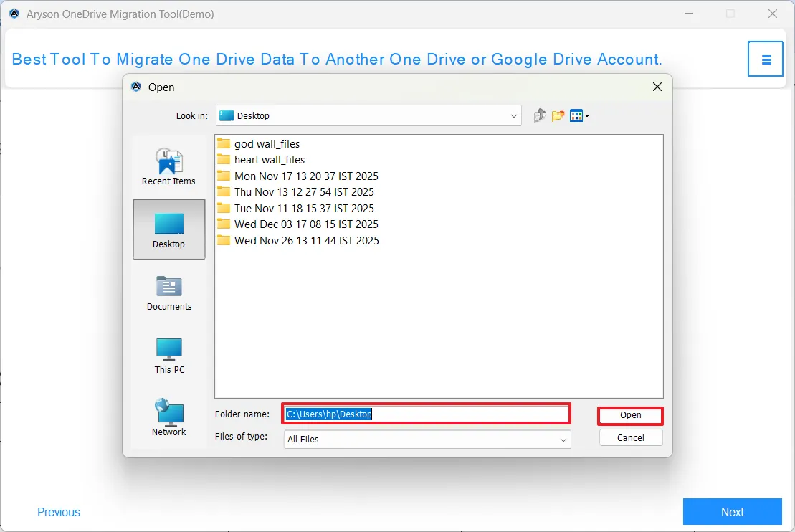
Task: Select folder Mon Nov 17 13 20 37 IST 2025
Action: [306, 176]
